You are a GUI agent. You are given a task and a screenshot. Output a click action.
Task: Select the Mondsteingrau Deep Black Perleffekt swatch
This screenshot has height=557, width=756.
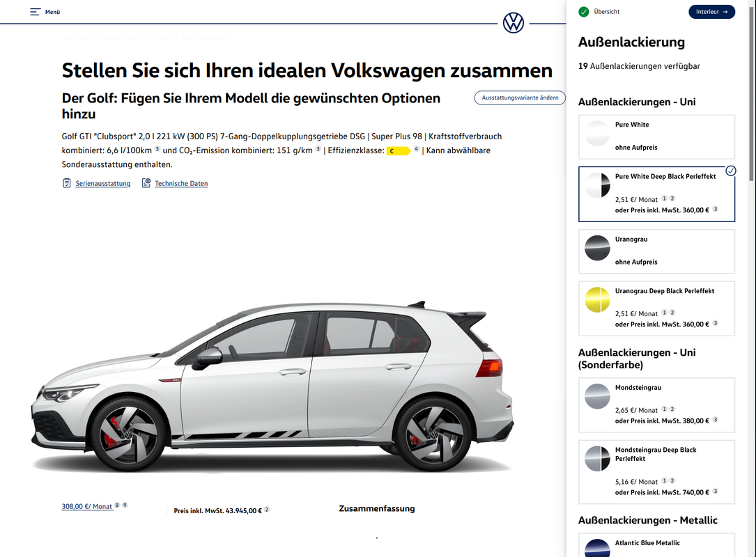click(597, 459)
